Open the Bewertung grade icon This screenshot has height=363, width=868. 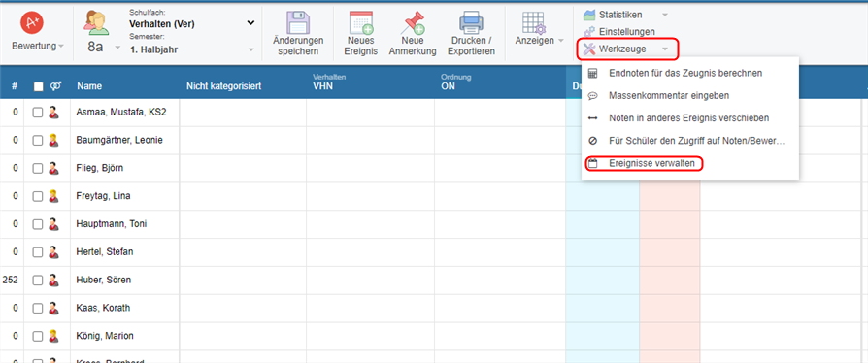pyautogui.click(x=32, y=22)
